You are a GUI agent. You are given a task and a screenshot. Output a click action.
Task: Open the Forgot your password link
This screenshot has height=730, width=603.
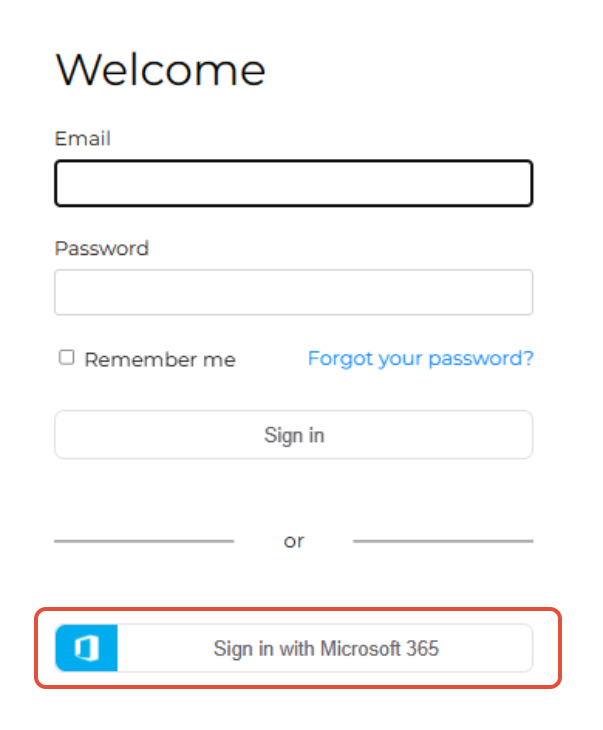420,358
